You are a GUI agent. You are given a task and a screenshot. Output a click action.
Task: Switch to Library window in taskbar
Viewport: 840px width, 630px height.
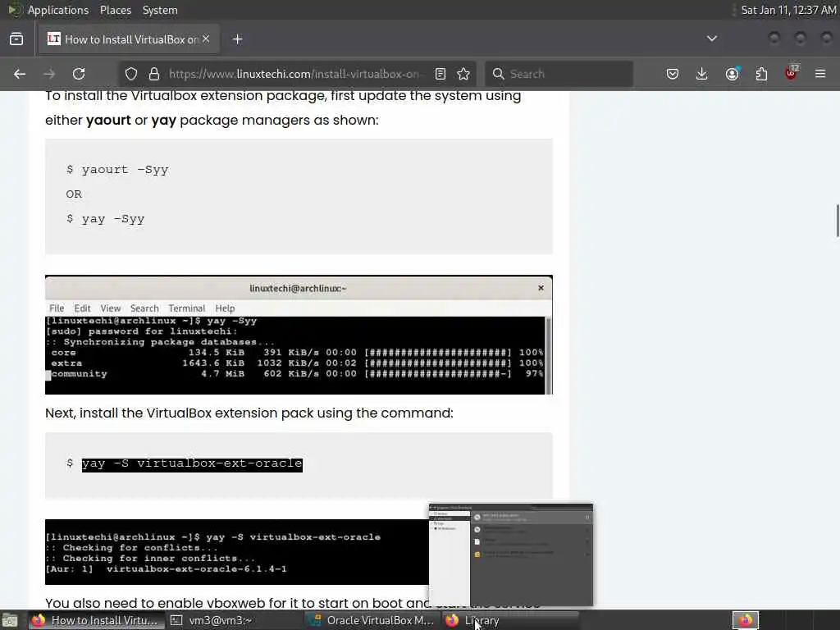point(510,620)
